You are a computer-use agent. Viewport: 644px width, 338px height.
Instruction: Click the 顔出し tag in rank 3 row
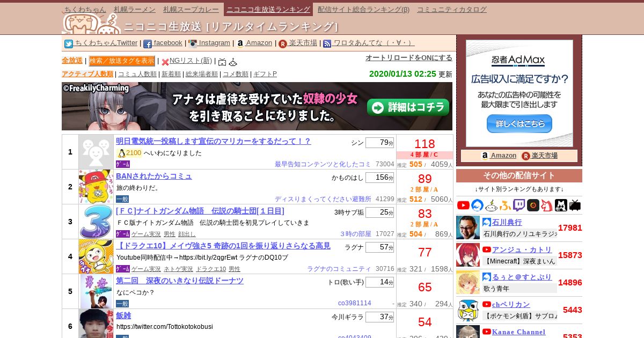tap(187, 234)
